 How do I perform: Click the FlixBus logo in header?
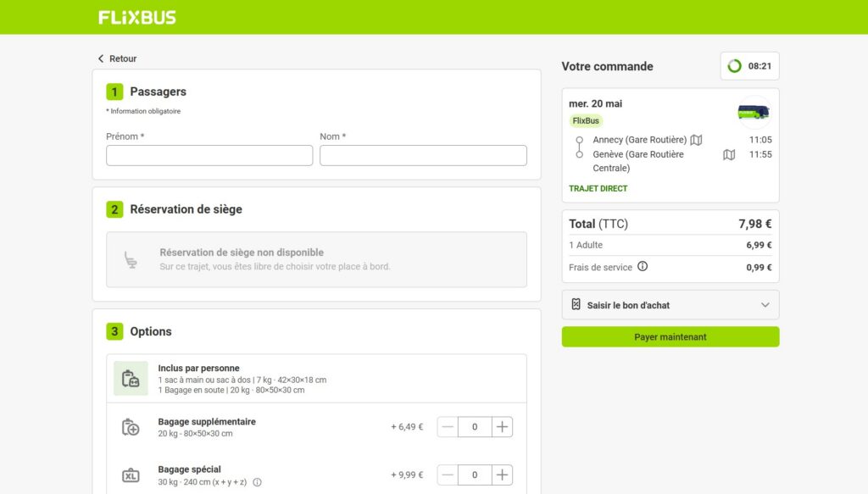click(x=136, y=17)
